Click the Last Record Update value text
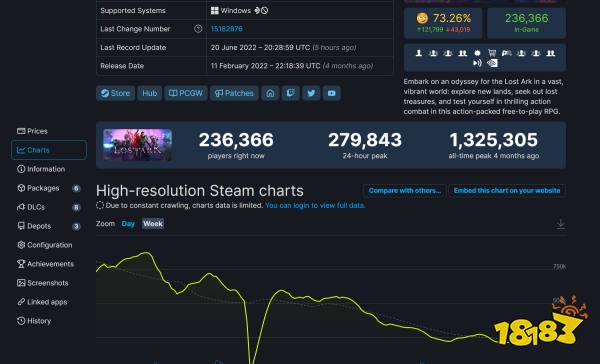 click(x=283, y=47)
